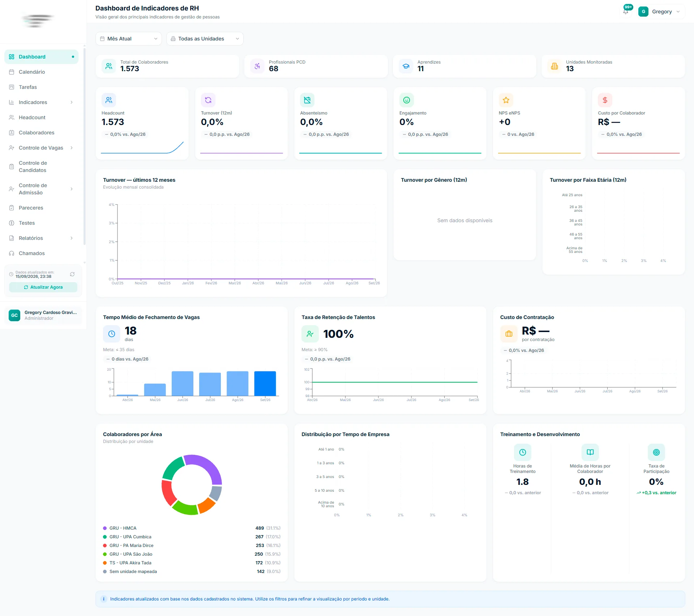Viewport: 694px width, 616px height.
Task: Click the Aprendizes graduation cap icon
Action: [406, 66]
